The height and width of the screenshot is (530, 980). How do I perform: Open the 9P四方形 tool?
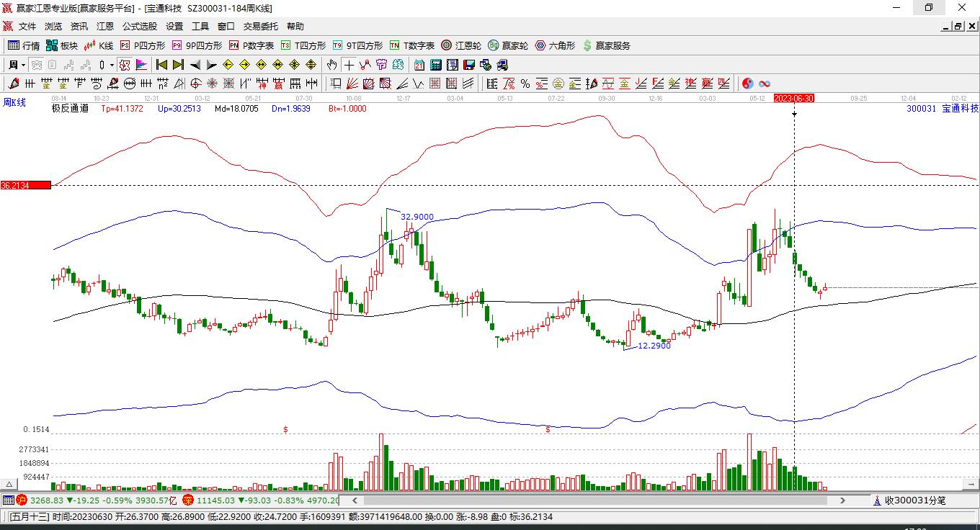pos(197,45)
